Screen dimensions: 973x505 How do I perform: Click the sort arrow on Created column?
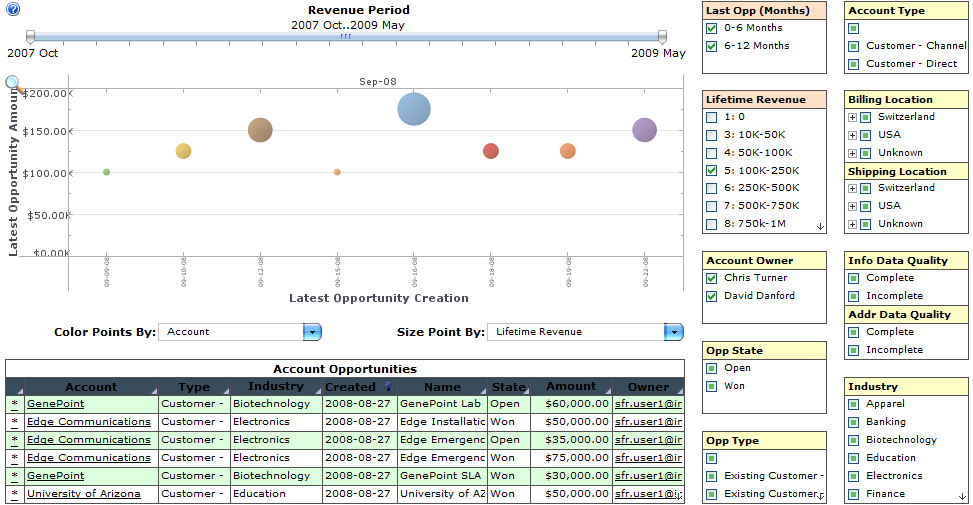(388, 387)
